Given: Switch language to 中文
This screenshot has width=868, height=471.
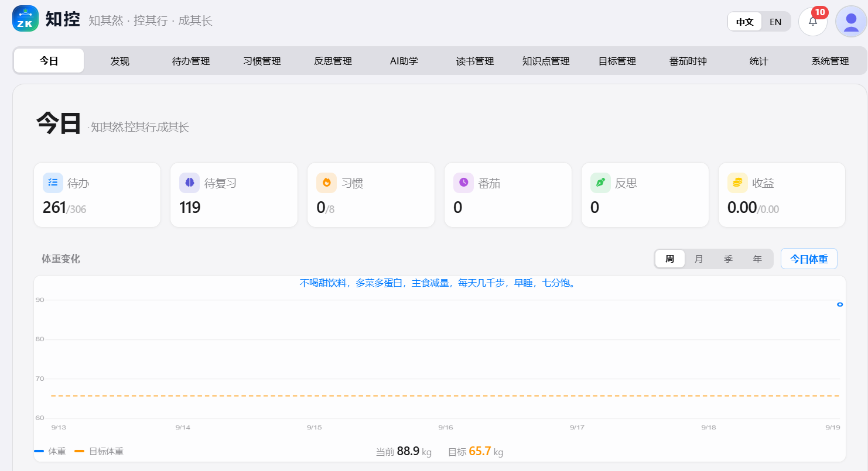Looking at the screenshot, I should [x=745, y=22].
